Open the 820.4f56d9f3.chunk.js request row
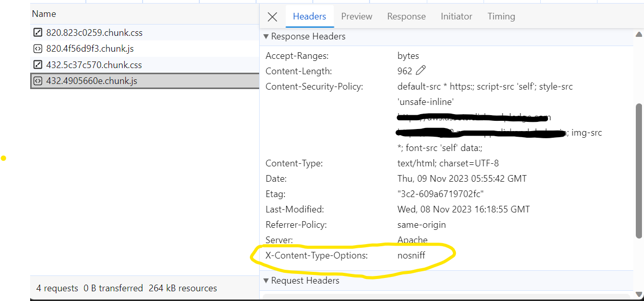The image size is (644, 301). click(90, 49)
